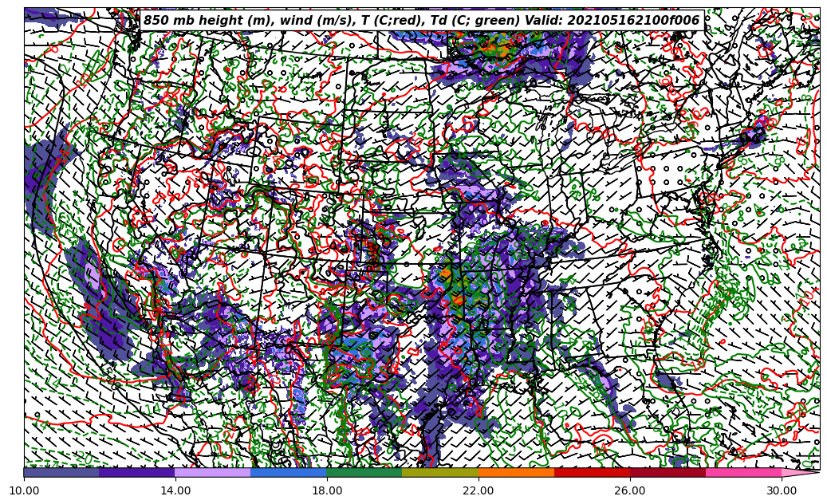Click the 26.00 colorbar tick label

click(x=630, y=491)
